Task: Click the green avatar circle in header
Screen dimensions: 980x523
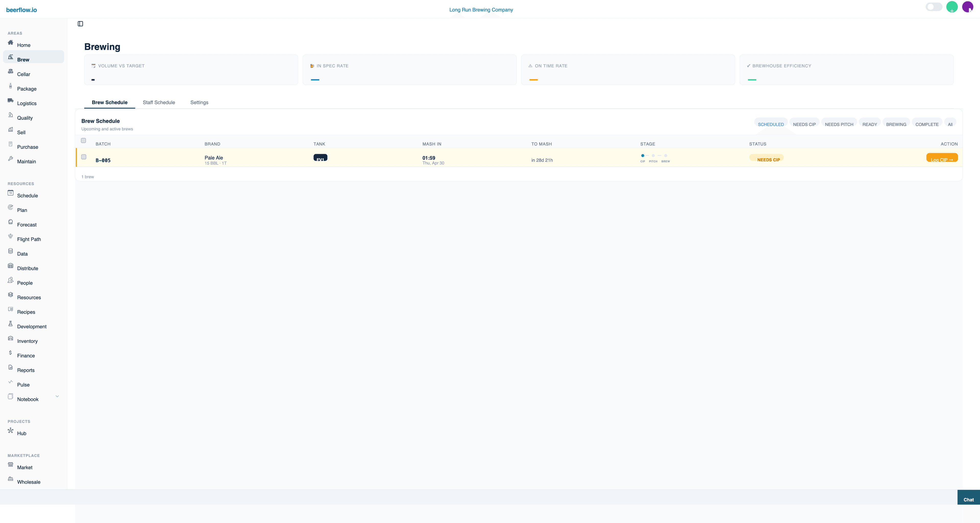Action: pos(952,7)
